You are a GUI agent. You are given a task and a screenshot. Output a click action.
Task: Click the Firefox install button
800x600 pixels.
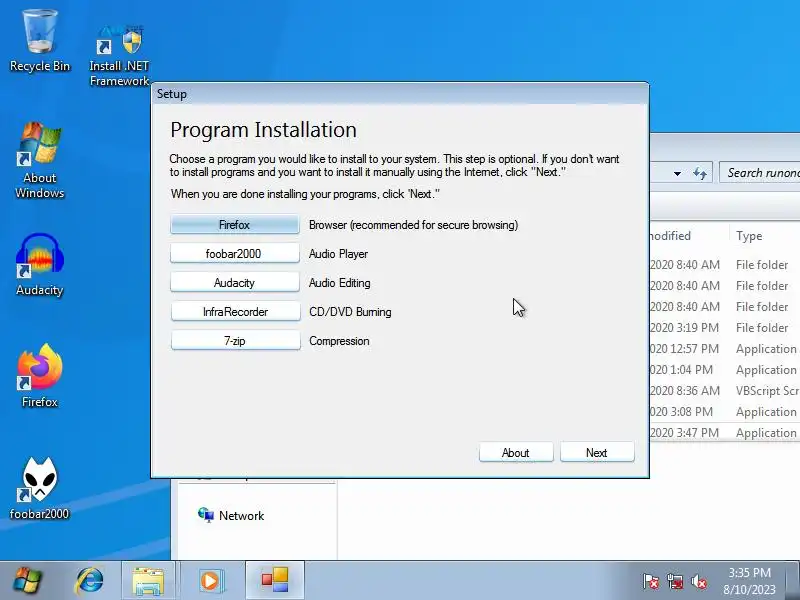[235, 224]
